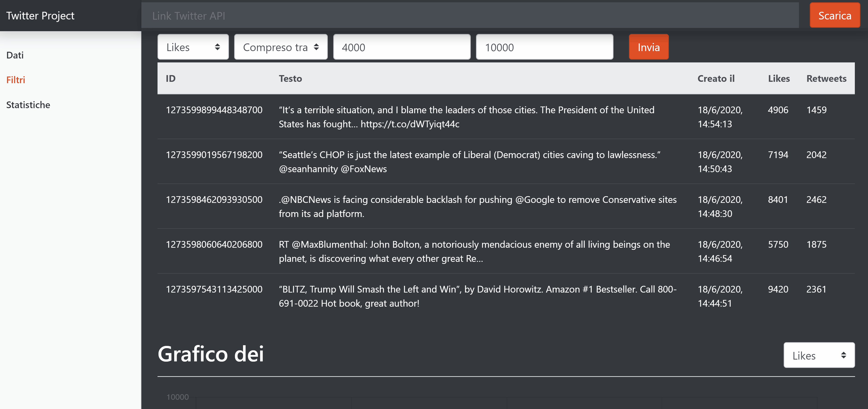Click the Invia submit button

(648, 47)
